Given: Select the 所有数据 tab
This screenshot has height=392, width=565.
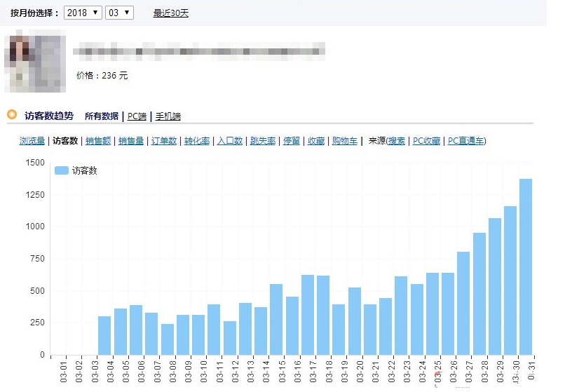Looking at the screenshot, I should tap(102, 116).
